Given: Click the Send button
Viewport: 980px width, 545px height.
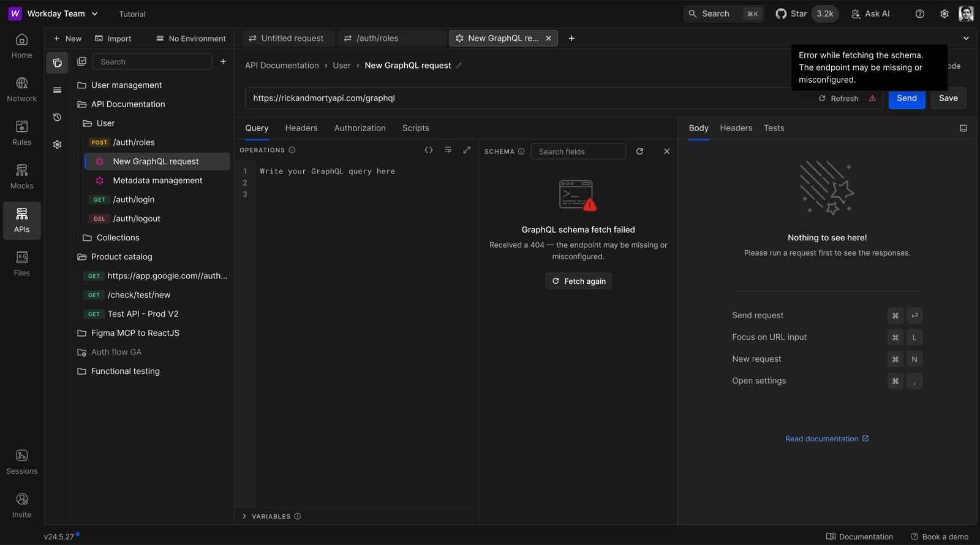Looking at the screenshot, I should (907, 98).
